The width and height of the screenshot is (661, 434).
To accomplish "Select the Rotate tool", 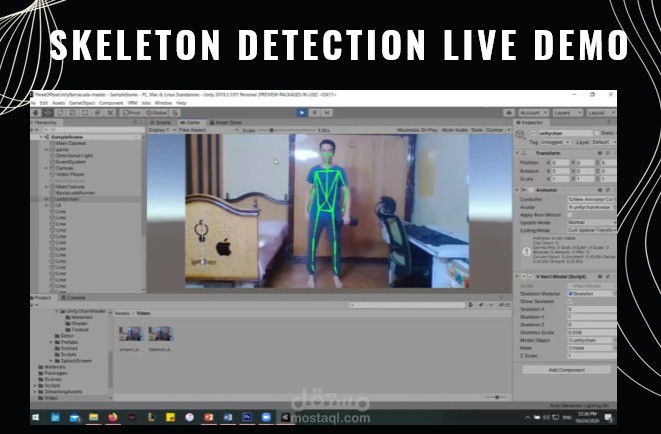I will 60,113.
